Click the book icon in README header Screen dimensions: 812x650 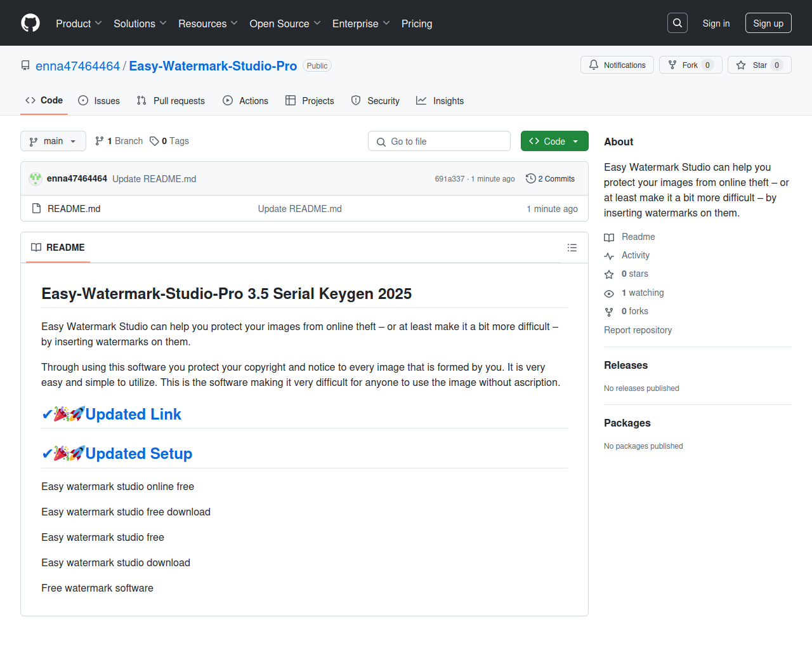click(x=36, y=248)
